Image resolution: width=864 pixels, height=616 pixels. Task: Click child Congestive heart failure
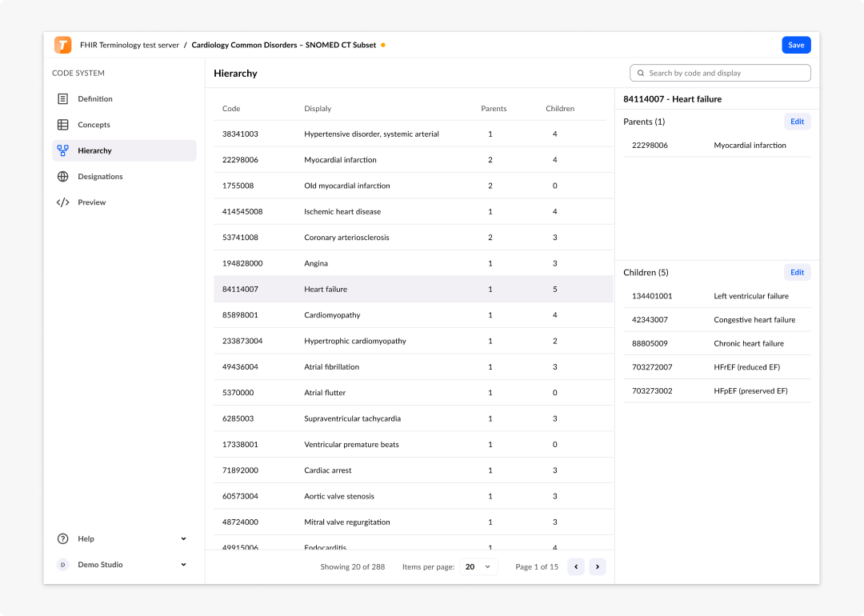717,319
